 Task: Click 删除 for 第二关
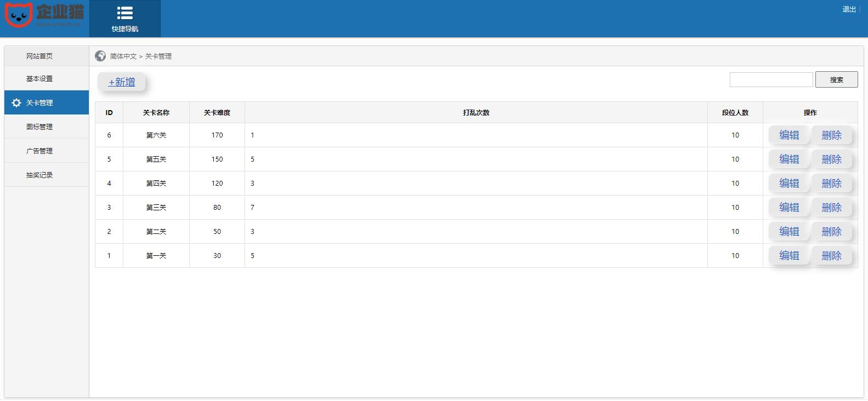831,232
